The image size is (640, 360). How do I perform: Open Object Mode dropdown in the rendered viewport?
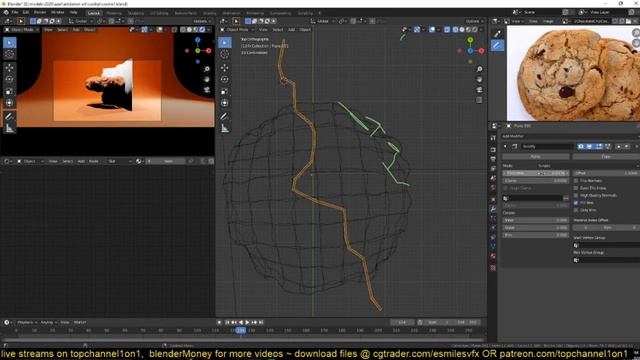(22, 30)
